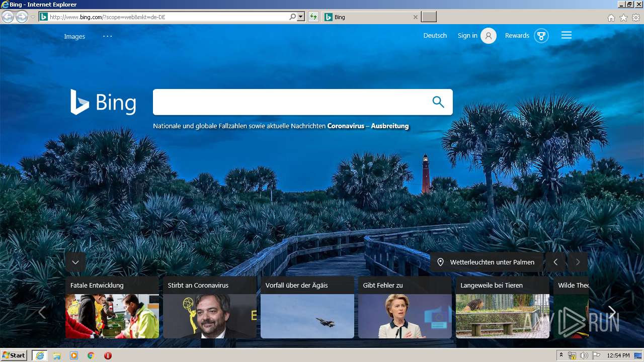
Task: Open File Explorer from taskbar
Action: (x=57, y=355)
